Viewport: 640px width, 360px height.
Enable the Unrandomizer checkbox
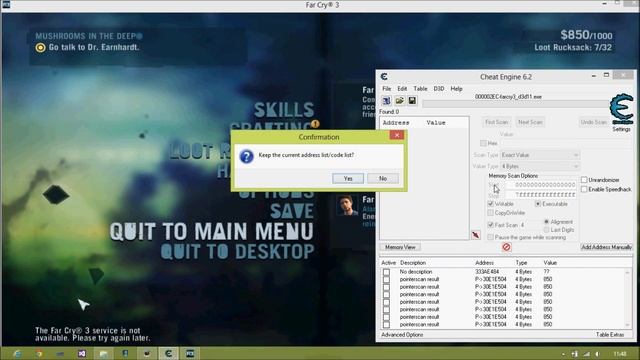pos(584,180)
